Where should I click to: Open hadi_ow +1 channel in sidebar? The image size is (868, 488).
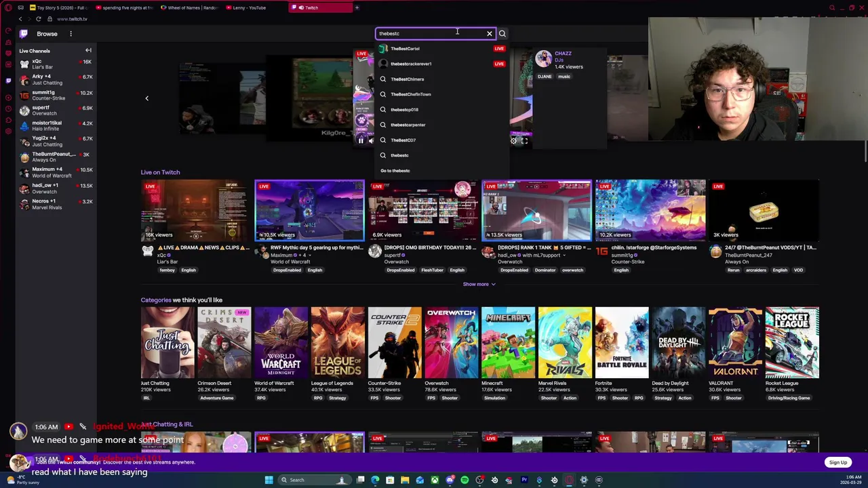pos(56,188)
